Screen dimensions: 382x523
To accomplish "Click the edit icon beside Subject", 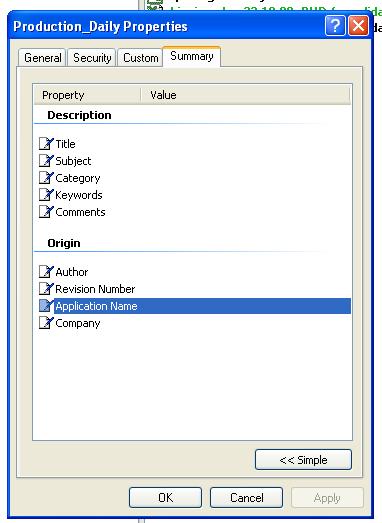I will point(46,161).
